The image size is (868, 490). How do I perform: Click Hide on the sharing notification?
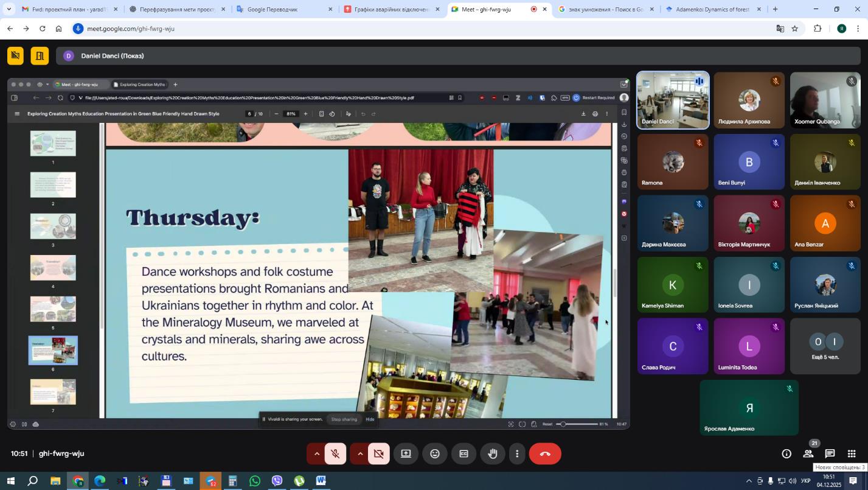tap(370, 419)
